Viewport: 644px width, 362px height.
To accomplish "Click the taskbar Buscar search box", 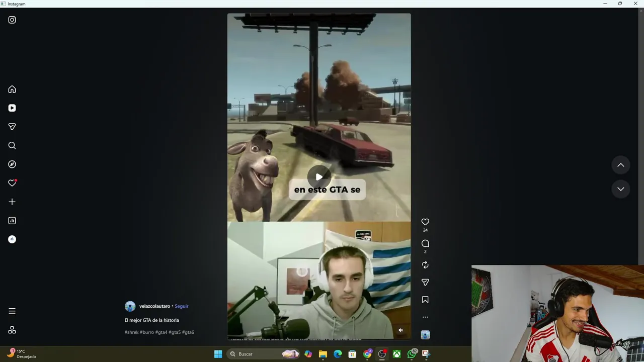I will click(x=264, y=354).
